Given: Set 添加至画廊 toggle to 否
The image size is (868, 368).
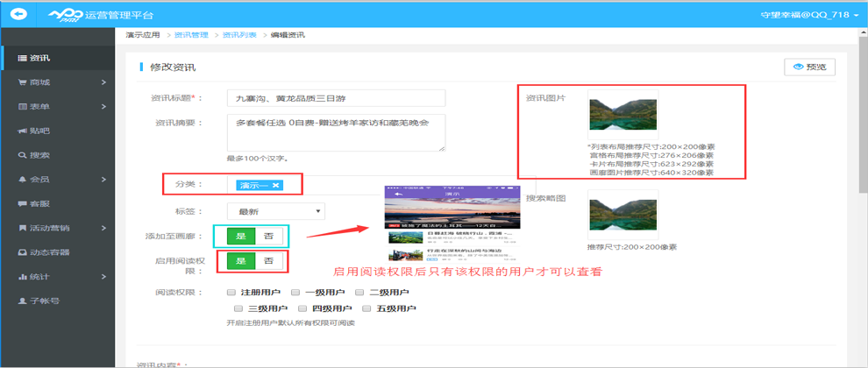Looking at the screenshot, I should pyautogui.click(x=268, y=236).
